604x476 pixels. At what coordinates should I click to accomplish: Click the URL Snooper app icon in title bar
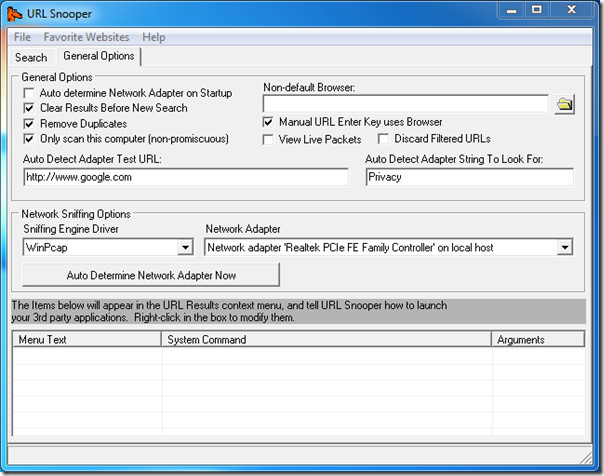click(14, 14)
